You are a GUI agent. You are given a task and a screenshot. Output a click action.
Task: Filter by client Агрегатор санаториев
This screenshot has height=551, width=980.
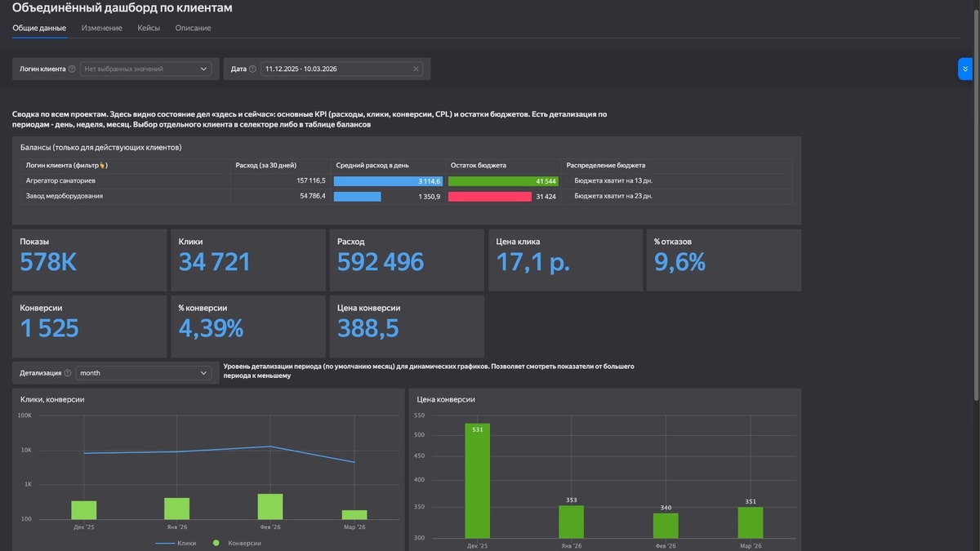(62, 180)
